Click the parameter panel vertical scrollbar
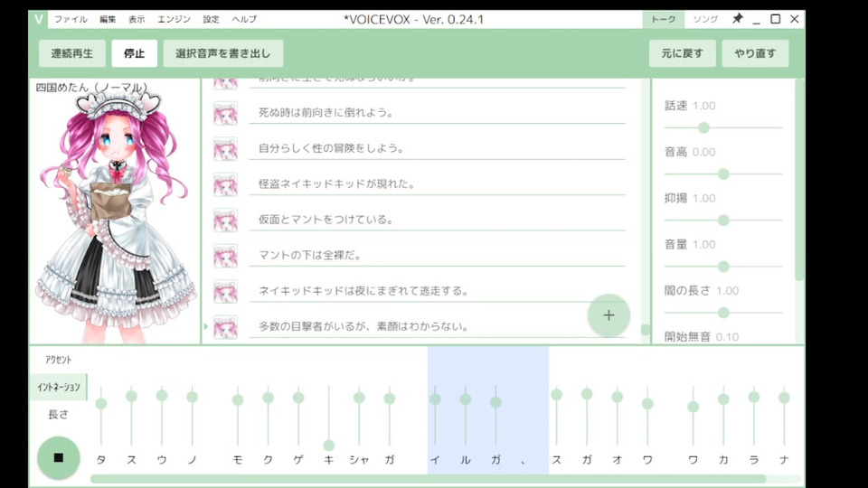Viewport: 868px width, 488px height. coord(798,180)
